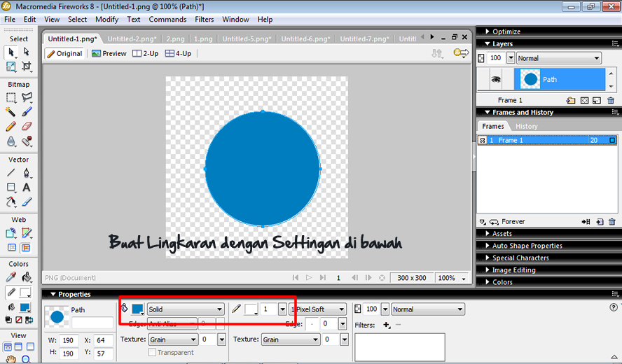The height and width of the screenshot is (364, 622).
Task: Collapse the Properties panel
Action: pos(53,294)
